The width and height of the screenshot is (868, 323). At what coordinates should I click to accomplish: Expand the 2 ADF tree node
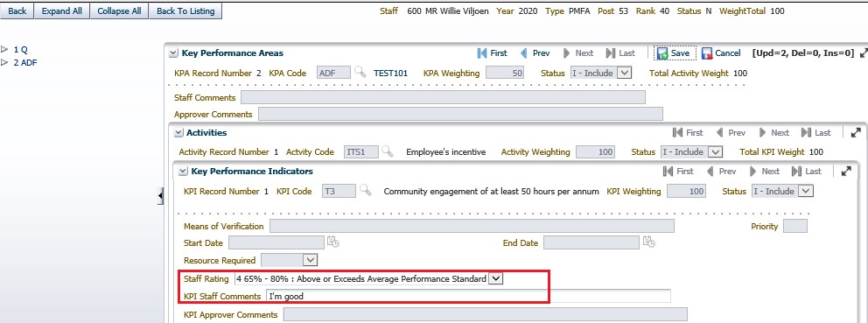click(x=5, y=63)
